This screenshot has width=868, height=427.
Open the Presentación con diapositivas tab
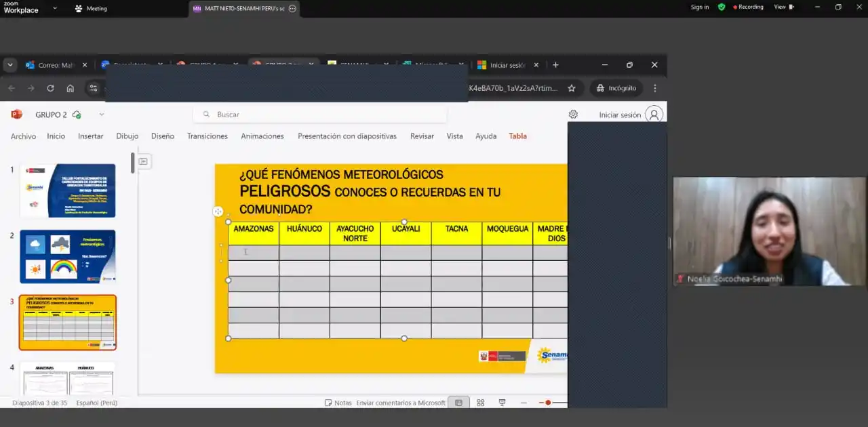click(347, 136)
